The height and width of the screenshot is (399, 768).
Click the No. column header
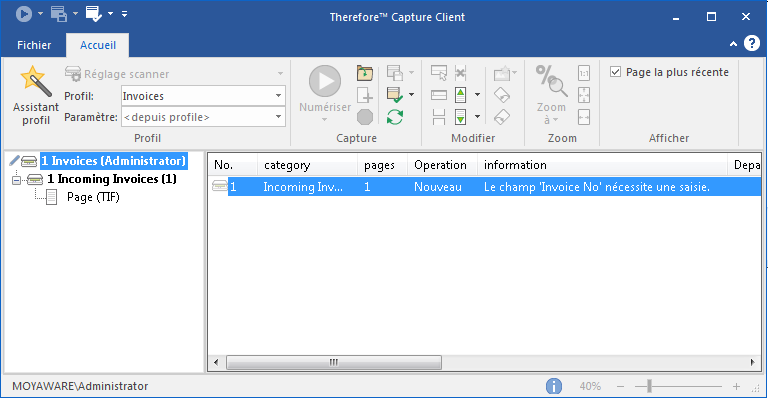pos(233,165)
